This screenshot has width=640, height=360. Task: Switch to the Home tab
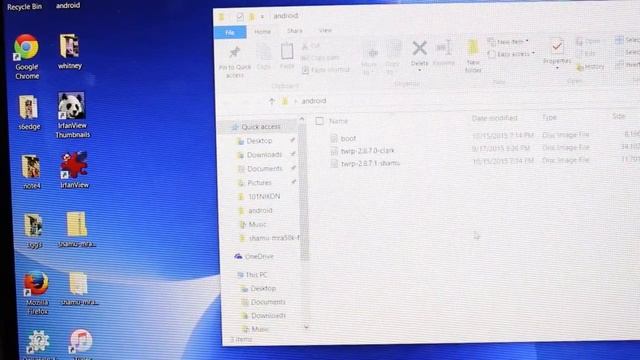262,32
